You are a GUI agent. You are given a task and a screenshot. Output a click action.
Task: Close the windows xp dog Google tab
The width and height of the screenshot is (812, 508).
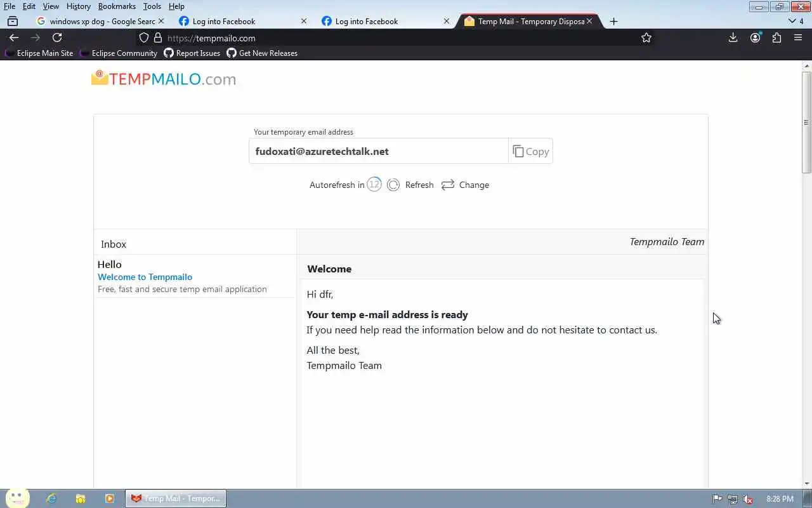tap(160, 21)
